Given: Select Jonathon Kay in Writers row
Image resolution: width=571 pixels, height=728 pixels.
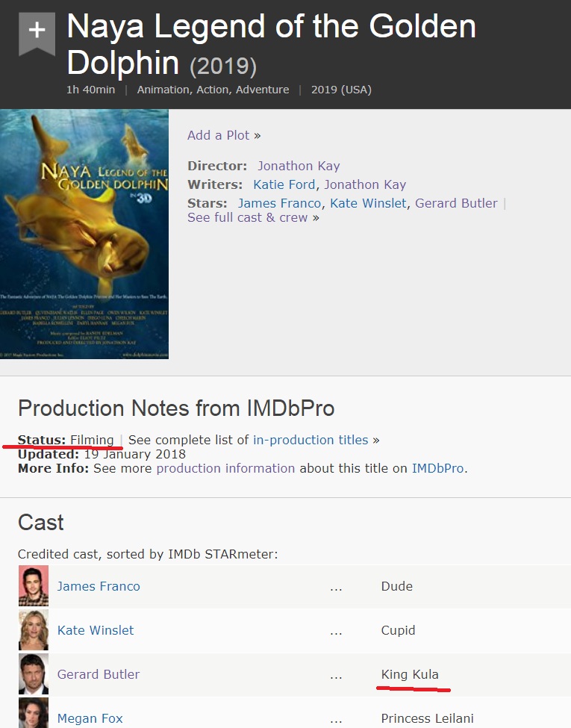Looking at the screenshot, I should tap(365, 184).
